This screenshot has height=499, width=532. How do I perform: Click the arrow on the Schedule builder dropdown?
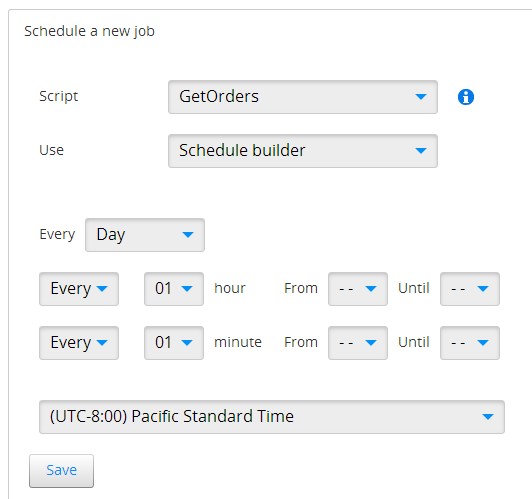(x=421, y=151)
